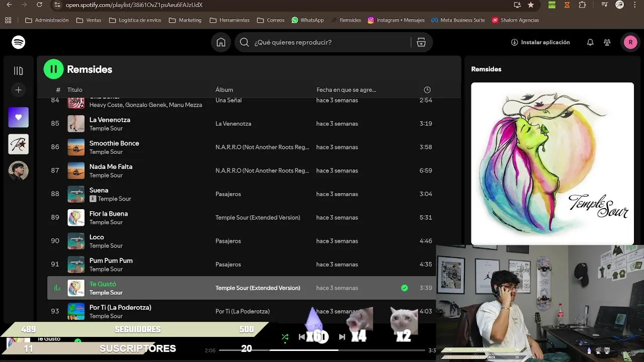Screen dimensions: 644x362
Task: Pause the Remsides playlist with the green button
Action: coord(53,69)
